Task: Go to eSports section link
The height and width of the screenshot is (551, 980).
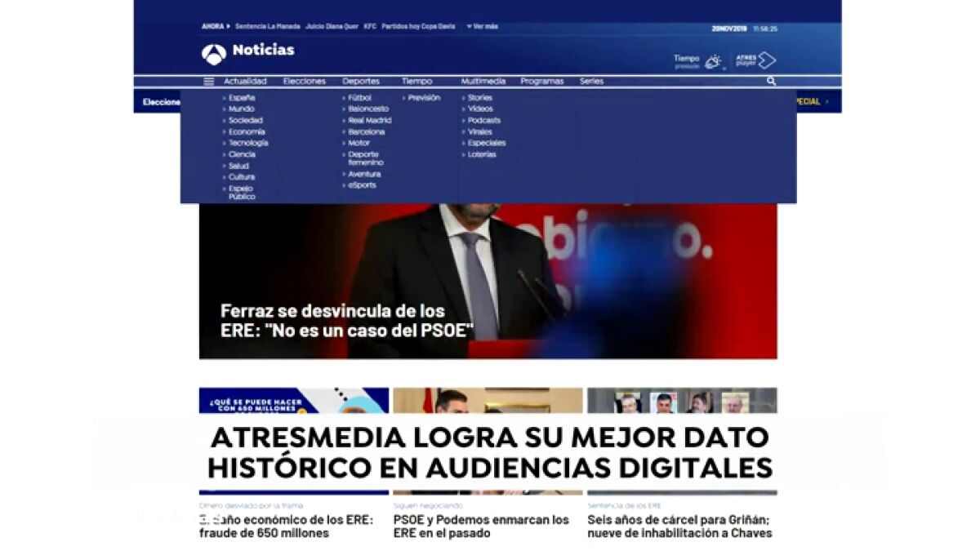Action: tap(362, 185)
